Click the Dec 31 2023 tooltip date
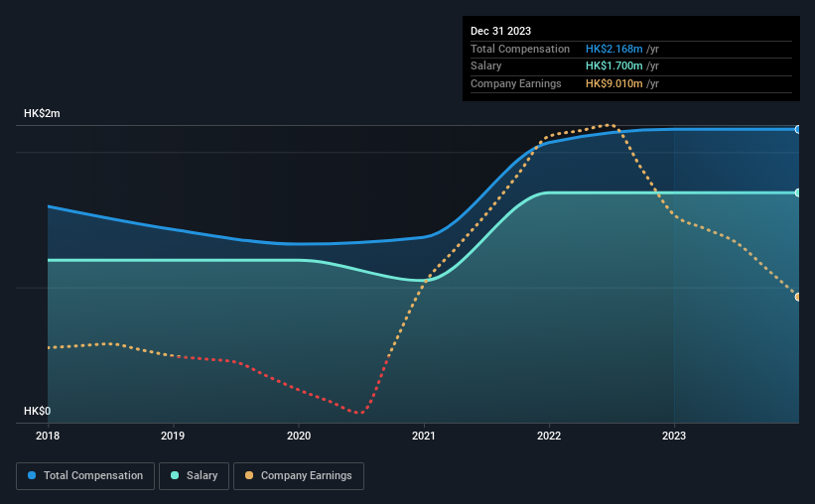The height and width of the screenshot is (504, 815). 500,31
